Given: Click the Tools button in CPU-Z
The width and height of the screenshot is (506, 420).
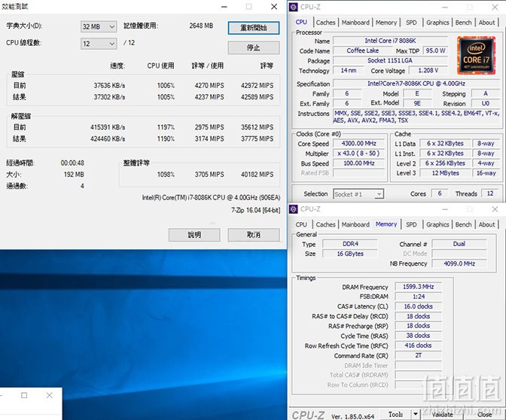Looking at the screenshot, I should pyautogui.click(x=395, y=414).
